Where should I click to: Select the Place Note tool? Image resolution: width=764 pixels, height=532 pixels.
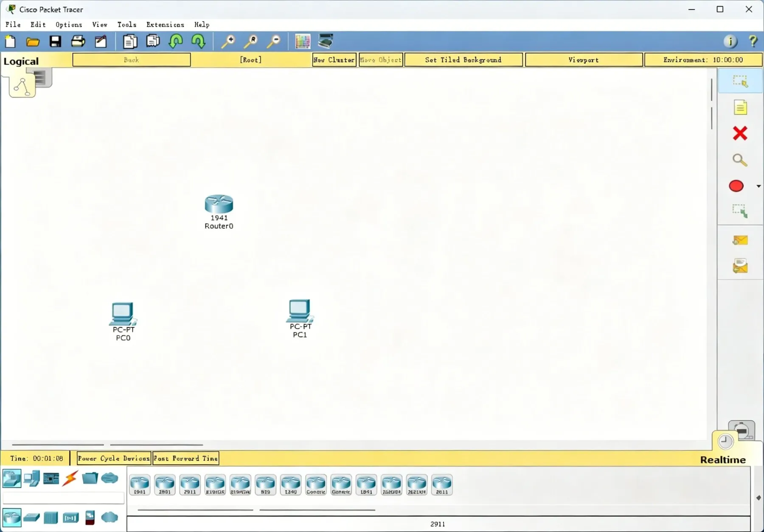pyautogui.click(x=740, y=107)
